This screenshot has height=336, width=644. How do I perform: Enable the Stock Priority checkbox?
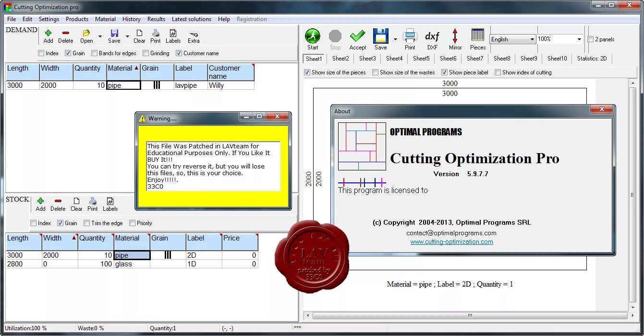pos(133,223)
